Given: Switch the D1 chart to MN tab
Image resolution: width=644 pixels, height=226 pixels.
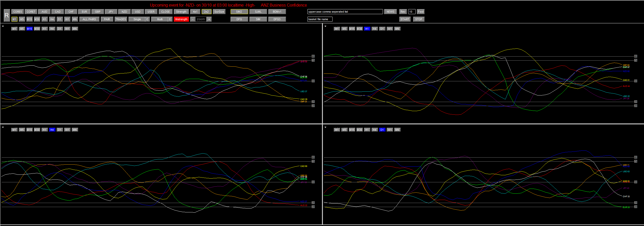Looking at the screenshot, I should point(397,130).
